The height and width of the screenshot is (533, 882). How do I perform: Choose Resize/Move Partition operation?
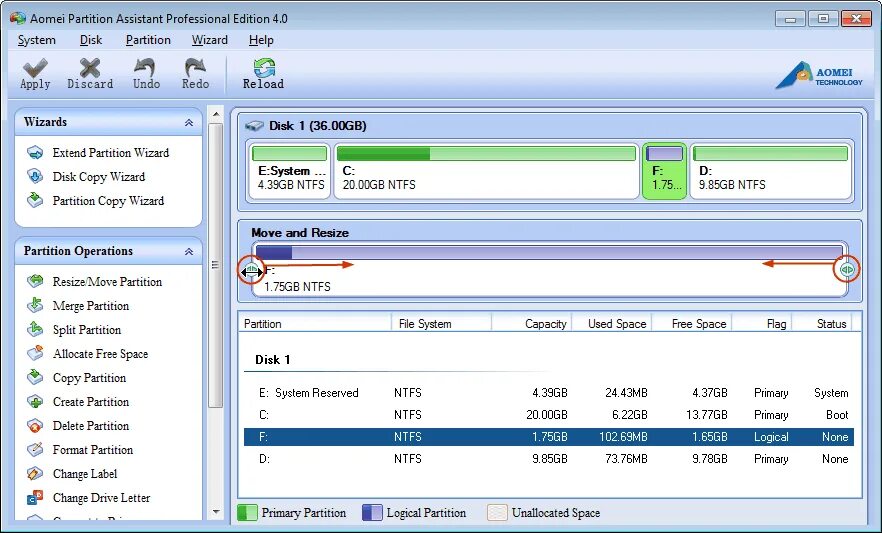click(x=107, y=282)
